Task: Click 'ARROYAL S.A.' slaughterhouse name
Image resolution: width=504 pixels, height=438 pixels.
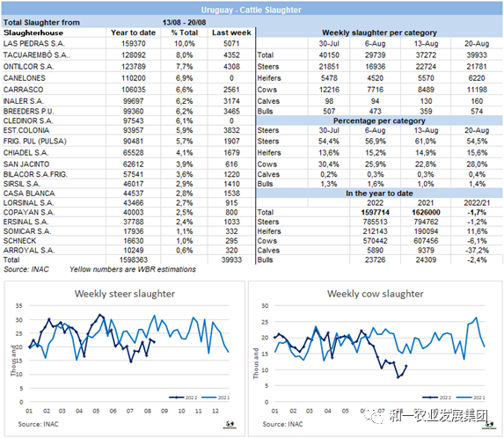Action: pos(29,251)
